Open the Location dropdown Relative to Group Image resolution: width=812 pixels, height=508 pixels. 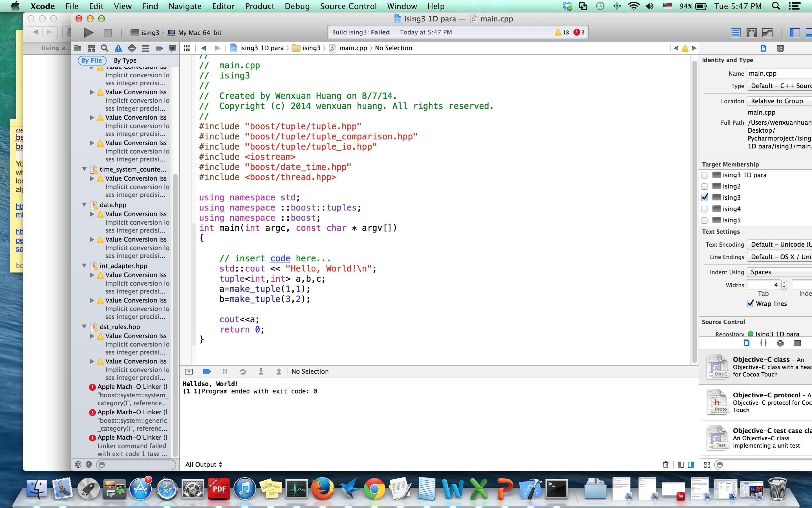click(780, 101)
